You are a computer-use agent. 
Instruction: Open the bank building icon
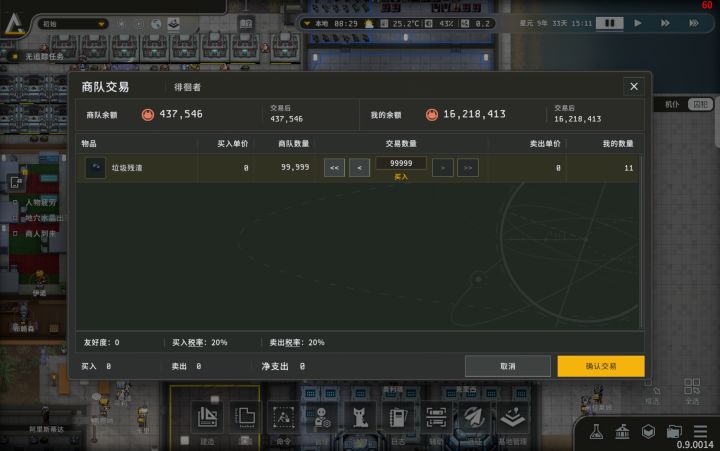622,432
